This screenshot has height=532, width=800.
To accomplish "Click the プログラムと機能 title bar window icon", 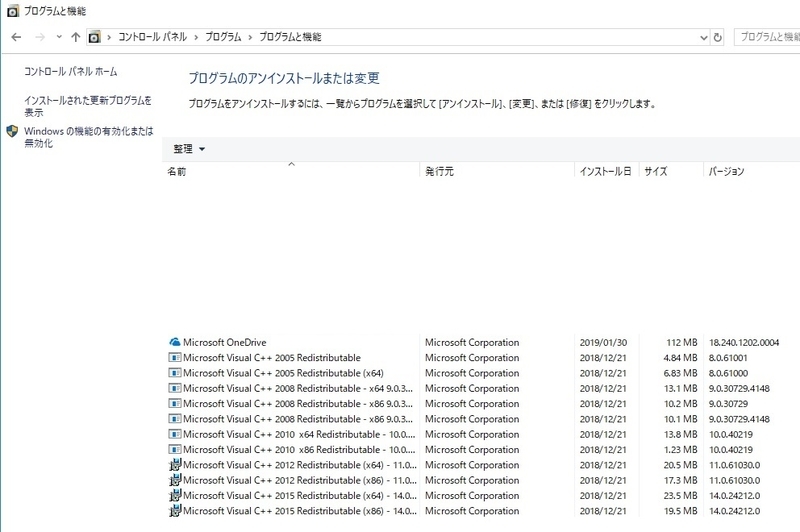I will (13, 11).
